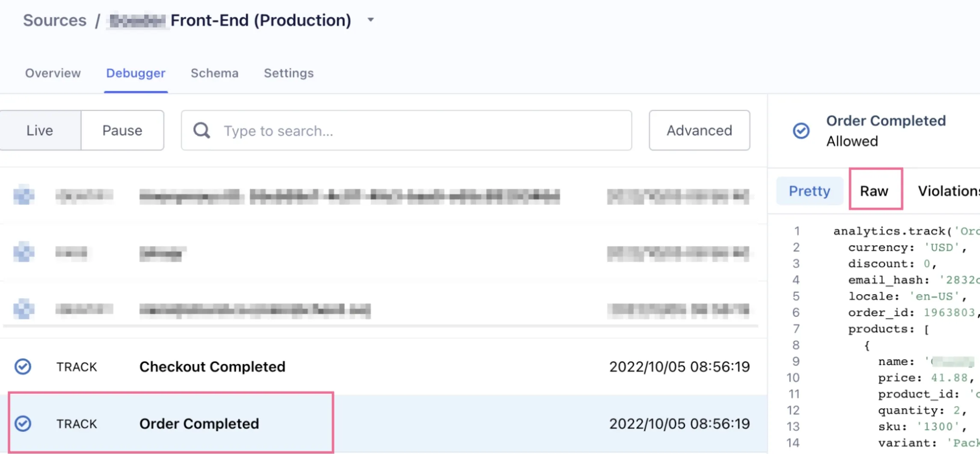Screen dimensions: 980x454
Task: Open the Settings tab
Action: pyautogui.click(x=289, y=73)
